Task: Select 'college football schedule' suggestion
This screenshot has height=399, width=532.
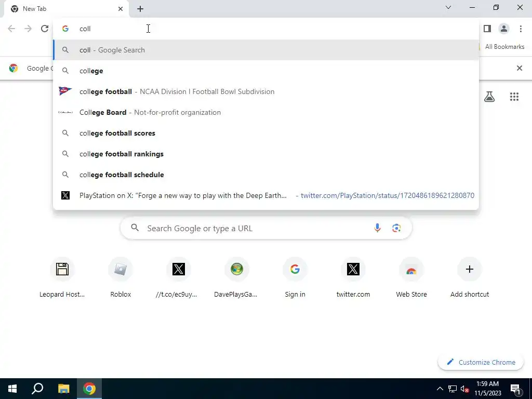Action: pos(266,175)
